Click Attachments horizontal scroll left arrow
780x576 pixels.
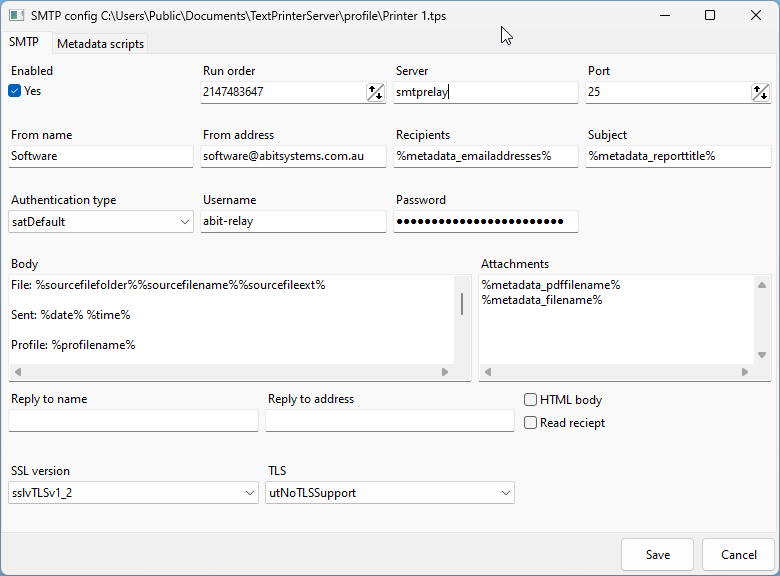(x=488, y=372)
